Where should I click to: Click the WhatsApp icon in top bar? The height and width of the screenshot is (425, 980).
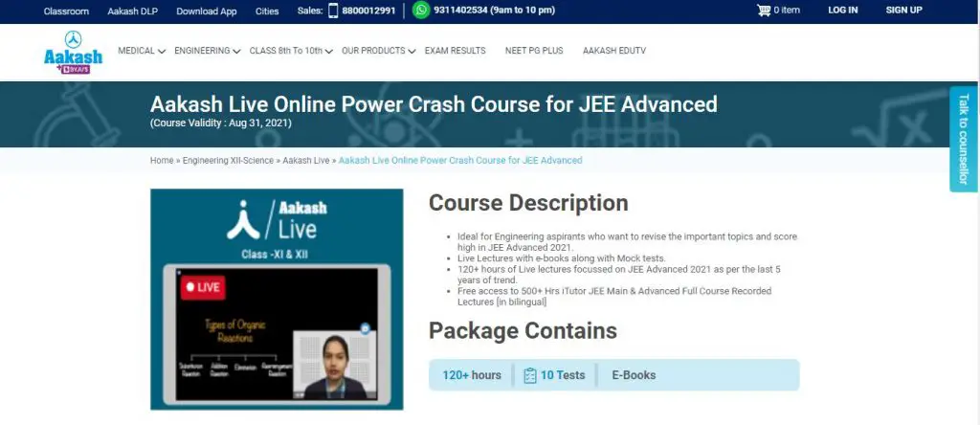click(421, 11)
